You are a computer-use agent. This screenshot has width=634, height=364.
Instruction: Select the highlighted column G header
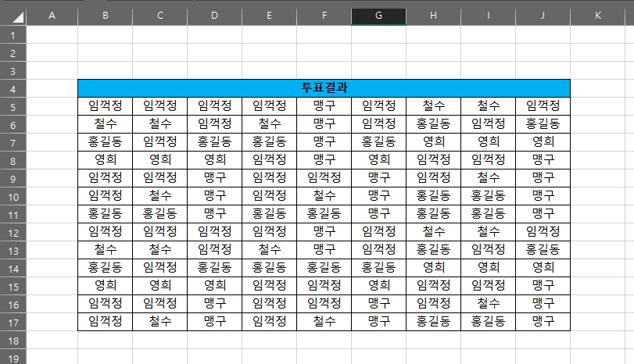(378, 16)
